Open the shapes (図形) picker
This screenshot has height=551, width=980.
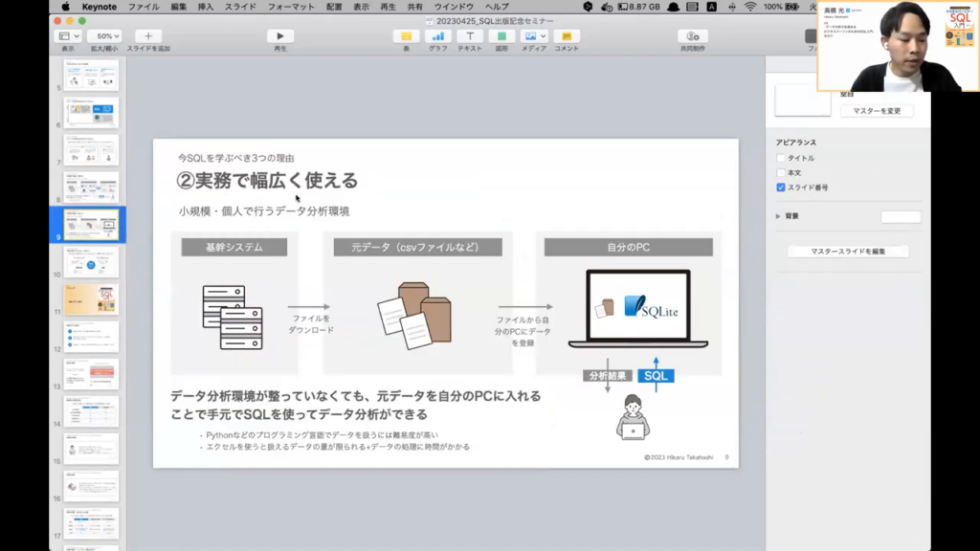[x=501, y=36]
